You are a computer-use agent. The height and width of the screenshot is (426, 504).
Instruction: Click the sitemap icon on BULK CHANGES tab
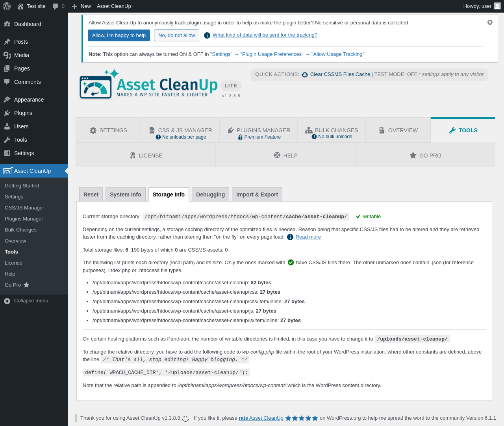point(308,130)
